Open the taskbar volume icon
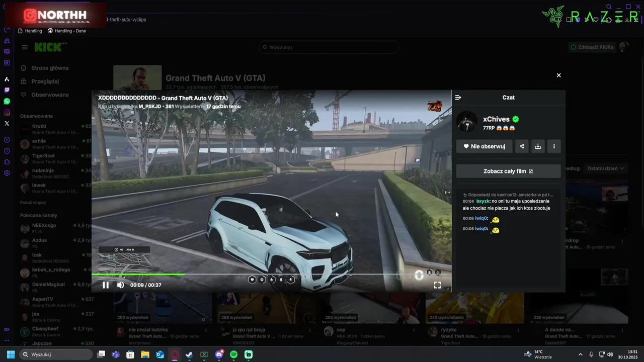644x362 pixels. pos(610,354)
